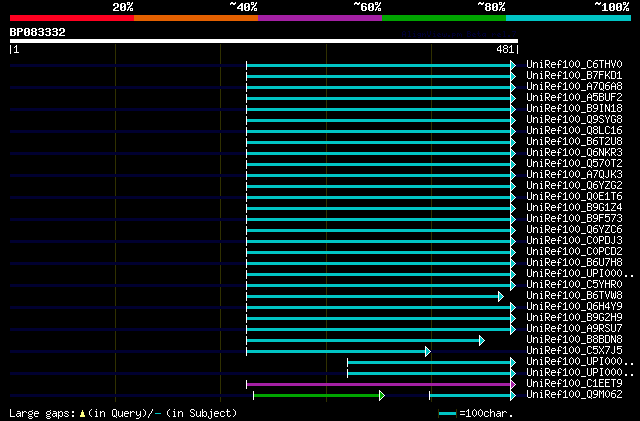Click the orange ~40% identity legend segment
Viewport: 640px width, 421px height.
click(196, 18)
